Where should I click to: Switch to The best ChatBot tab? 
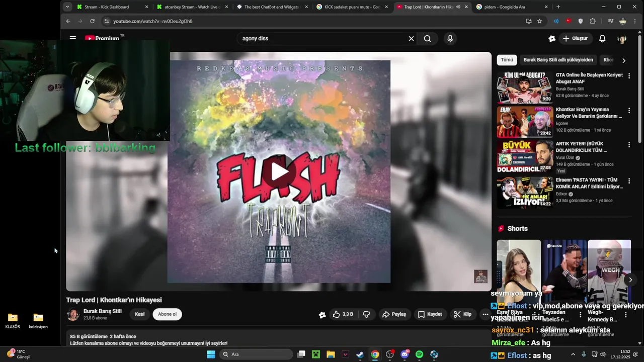pos(272,7)
